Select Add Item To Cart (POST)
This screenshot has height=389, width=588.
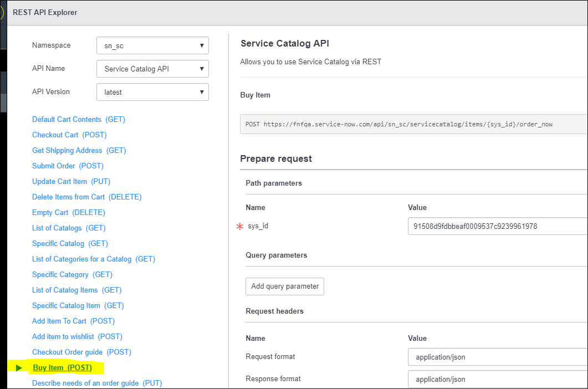pyautogui.click(x=73, y=321)
